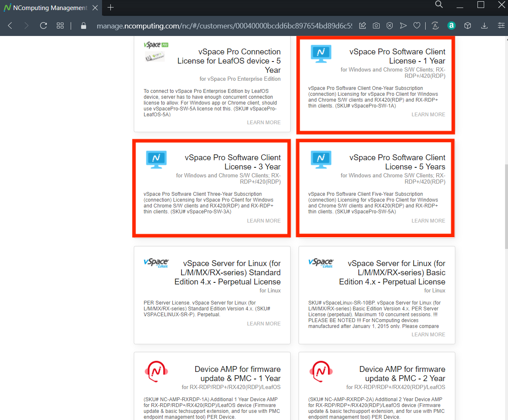Viewport: 508px width, 420px height.
Task: Click the Amazon extension icon
Action: 452,26
